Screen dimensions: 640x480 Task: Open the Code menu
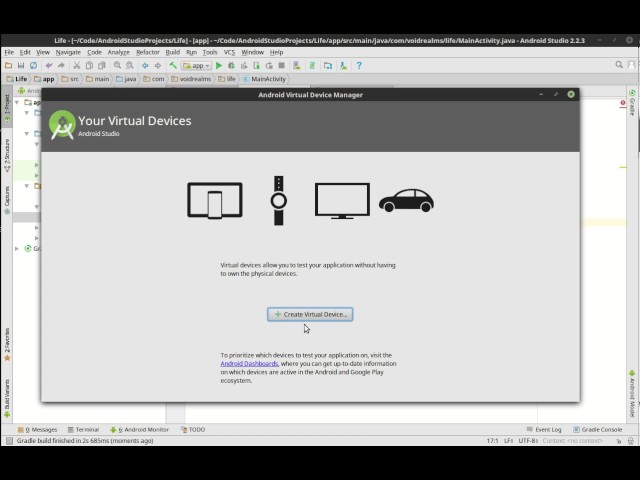94,52
